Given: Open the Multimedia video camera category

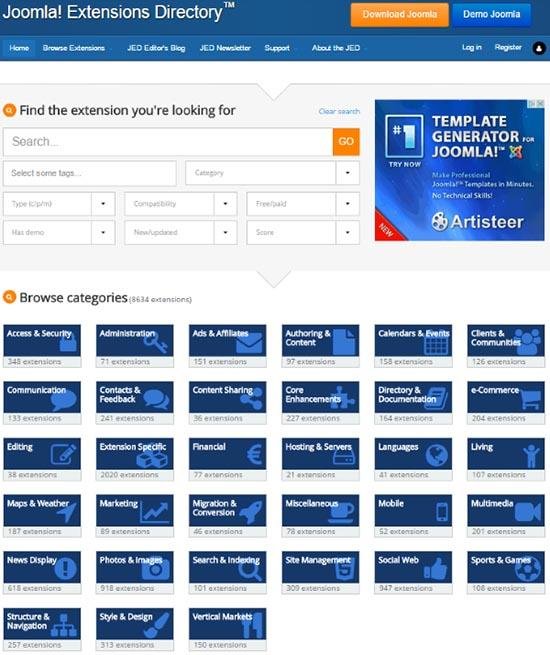Looking at the screenshot, I should [506, 516].
